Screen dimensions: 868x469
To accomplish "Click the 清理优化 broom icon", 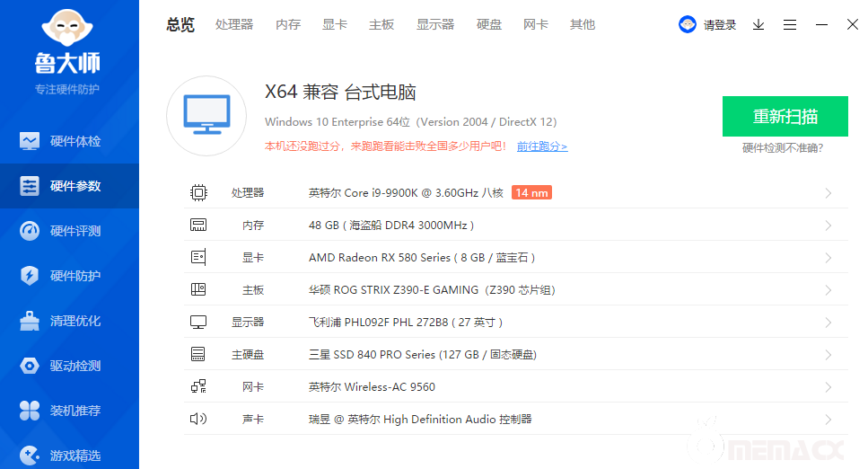I will (30, 321).
